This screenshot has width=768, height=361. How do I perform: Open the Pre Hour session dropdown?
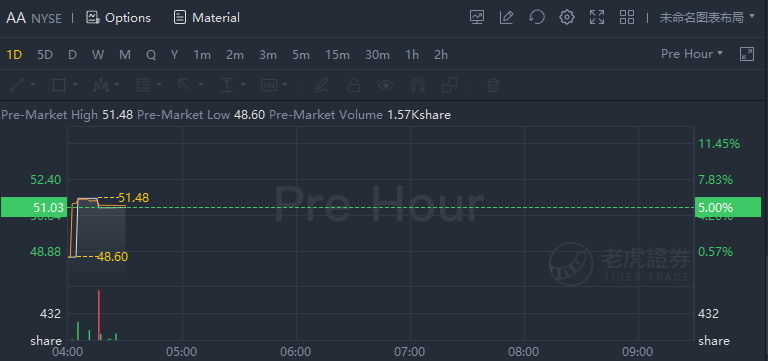692,54
